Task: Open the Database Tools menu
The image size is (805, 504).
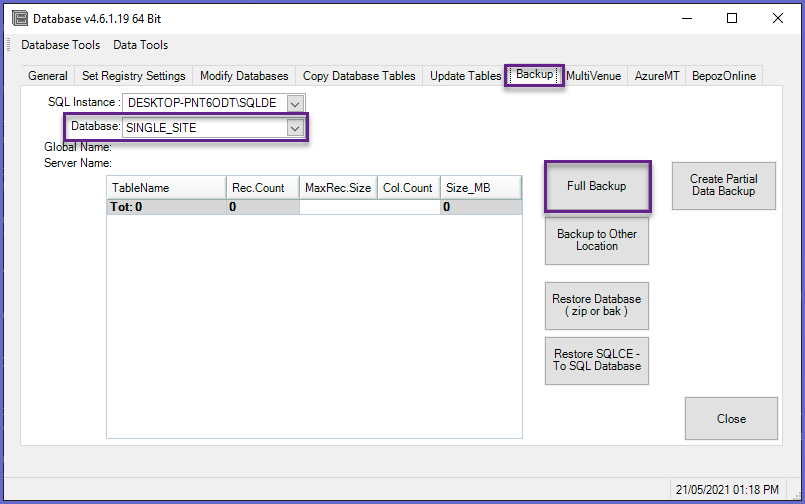Action: point(61,45)
